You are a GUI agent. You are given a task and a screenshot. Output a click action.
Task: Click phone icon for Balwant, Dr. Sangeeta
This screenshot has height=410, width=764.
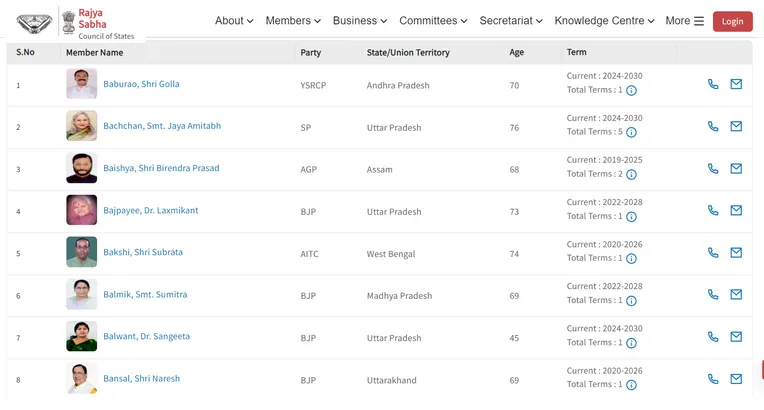point(713,337)
